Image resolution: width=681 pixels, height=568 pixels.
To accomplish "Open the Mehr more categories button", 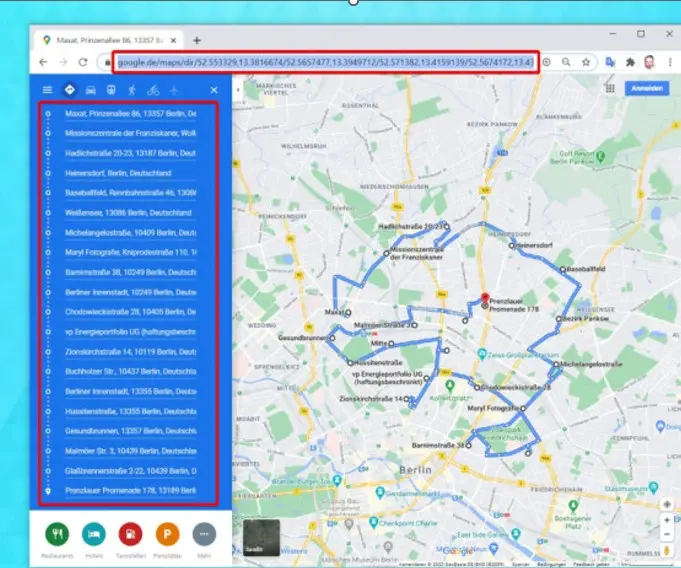I will pos(204,535).
